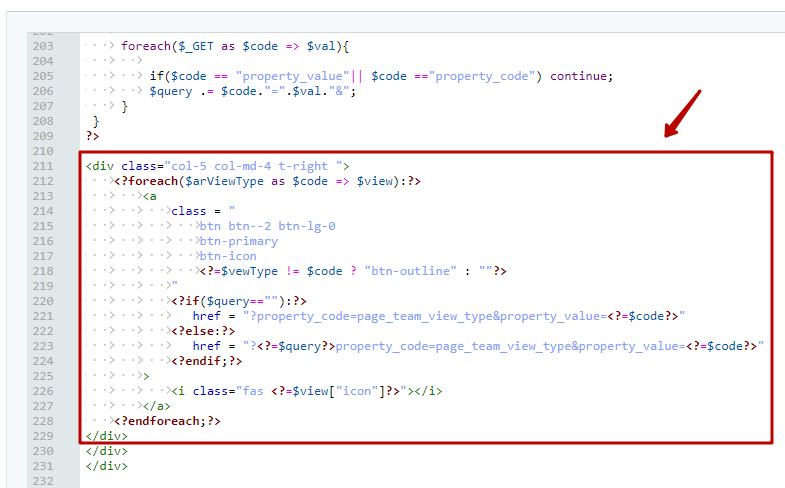785x488 pixels.
Task: Click line number 203 in the gutter
Action: tap(43, 46)
